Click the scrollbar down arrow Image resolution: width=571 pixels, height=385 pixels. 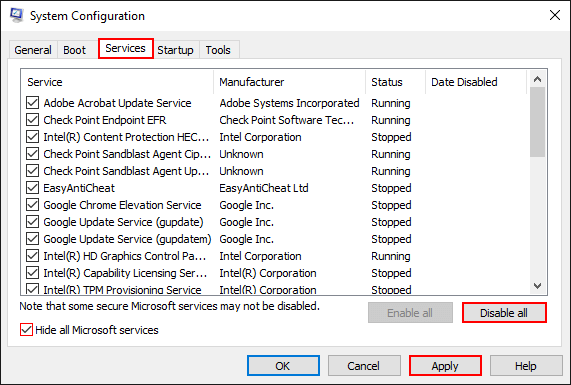(x=537, y=286)
